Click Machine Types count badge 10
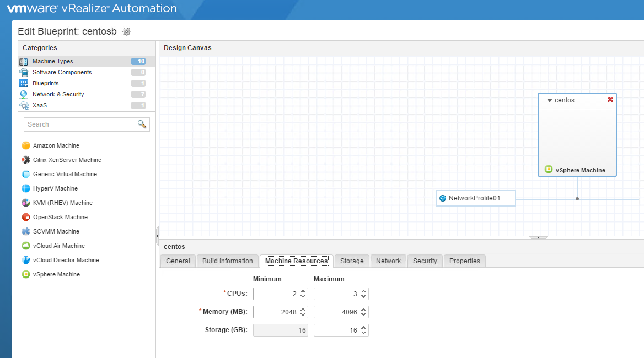Image resolution: width=644 pixels, height=358 pixels. (138, 62)
